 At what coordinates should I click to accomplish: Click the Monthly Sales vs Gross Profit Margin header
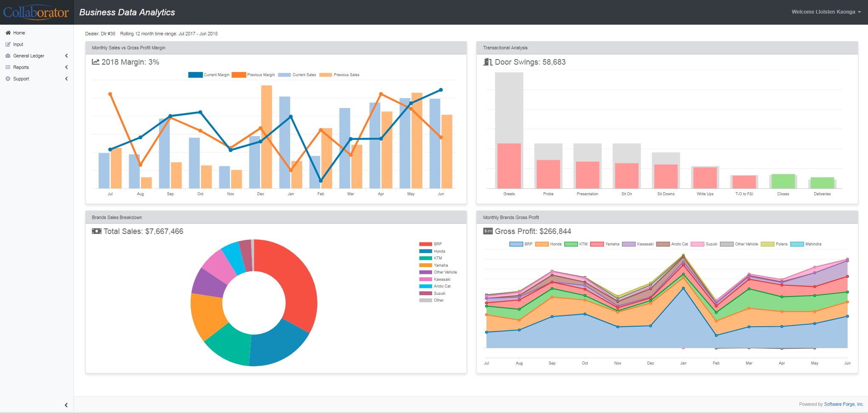tap(276, 48)
